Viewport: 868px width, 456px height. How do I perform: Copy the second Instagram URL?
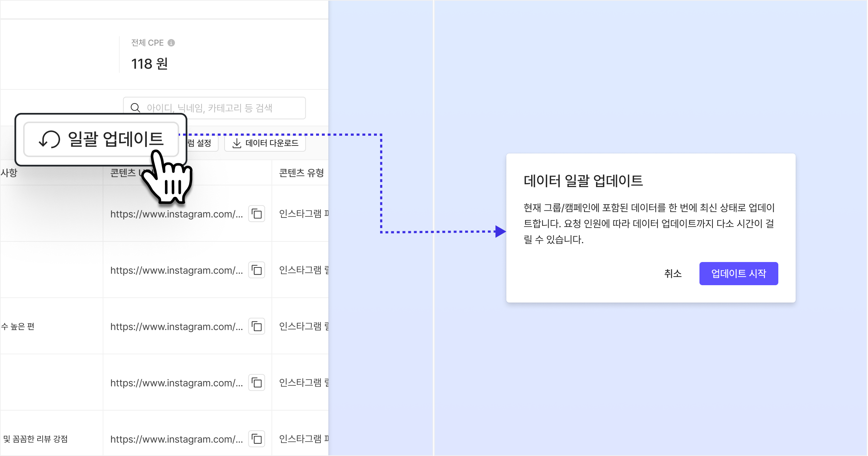tap(257, 270)
